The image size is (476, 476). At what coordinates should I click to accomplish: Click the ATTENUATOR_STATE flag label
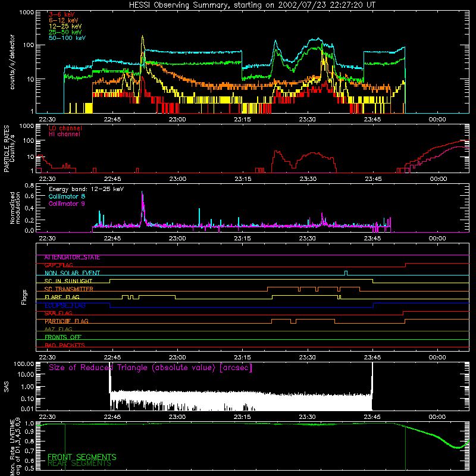(72, 258)
